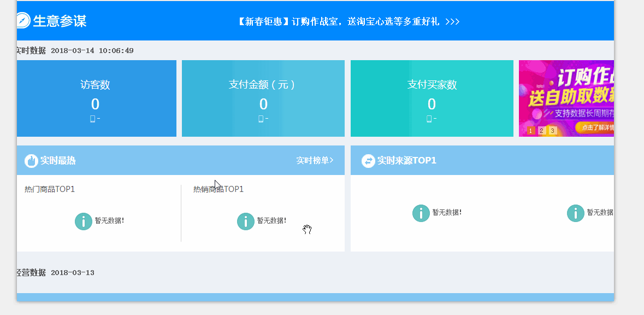Click the info icon under 热销商品TOP1

[x=246, y=221]
